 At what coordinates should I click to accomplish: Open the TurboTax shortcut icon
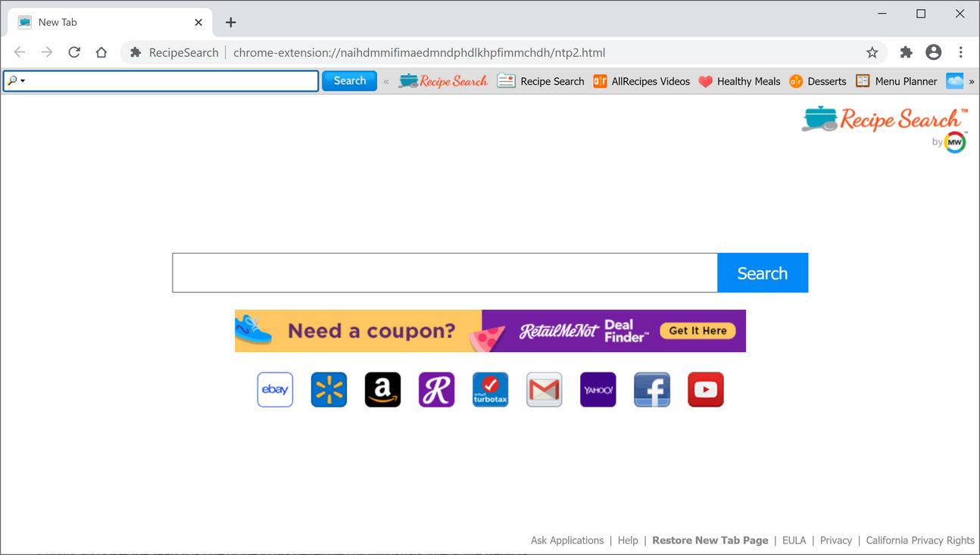(490, 389)
